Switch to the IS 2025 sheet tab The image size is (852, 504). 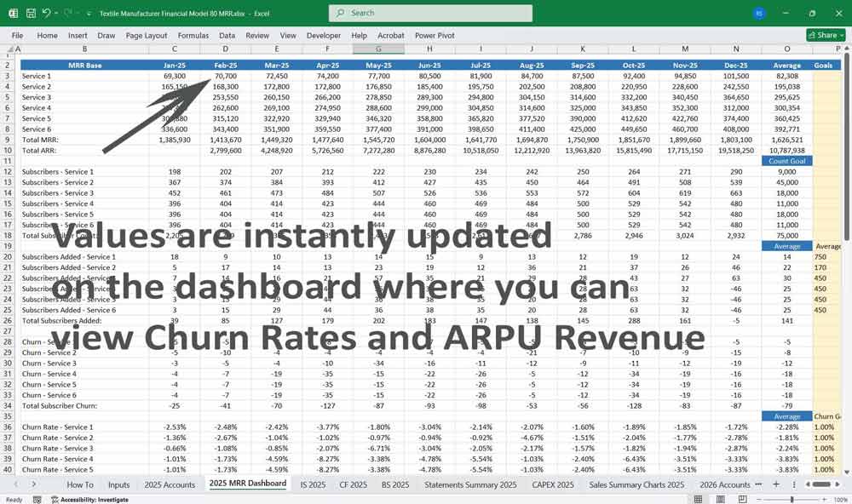pyautogui.click(x=313, y=484)
